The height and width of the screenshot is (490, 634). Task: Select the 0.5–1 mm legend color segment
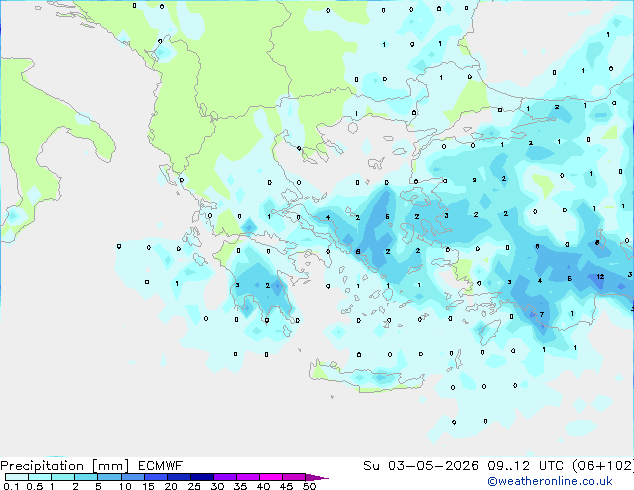[40, 477]
